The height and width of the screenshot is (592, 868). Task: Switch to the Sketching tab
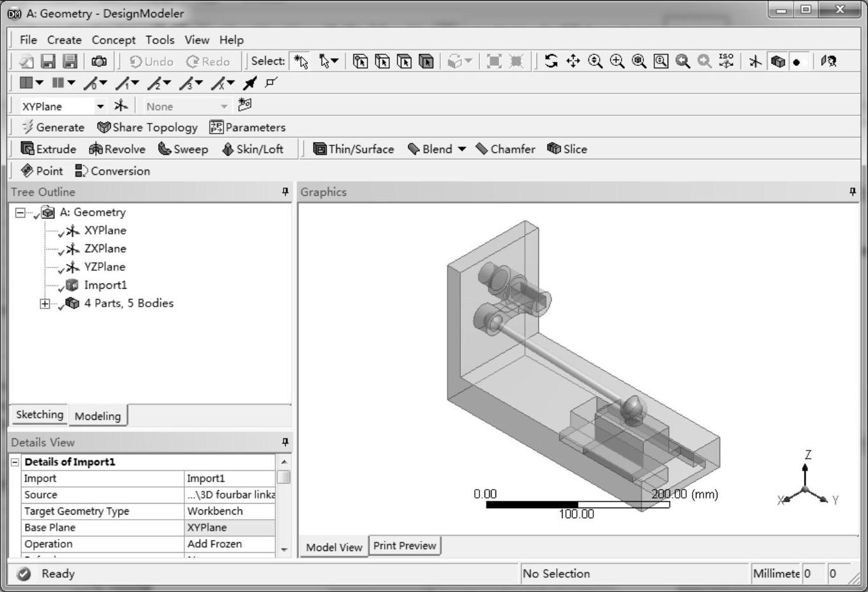pos(40,415)
